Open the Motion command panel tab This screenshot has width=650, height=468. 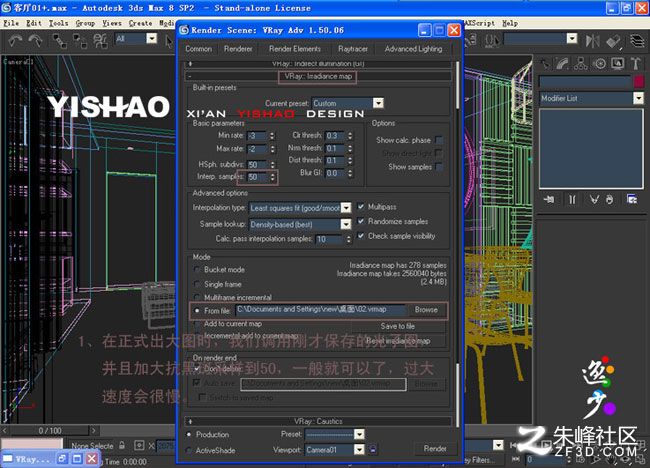(599, 63)
